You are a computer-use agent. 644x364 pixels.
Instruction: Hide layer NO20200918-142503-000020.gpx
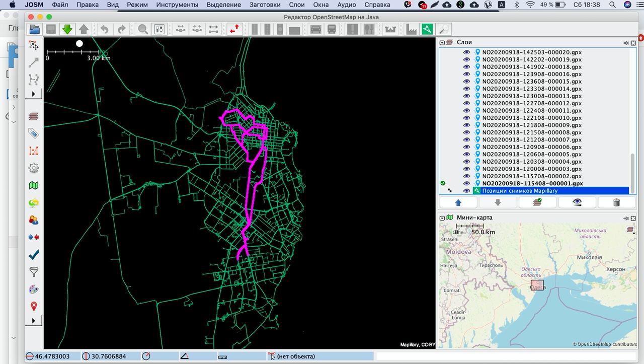(x=466, y=52)
